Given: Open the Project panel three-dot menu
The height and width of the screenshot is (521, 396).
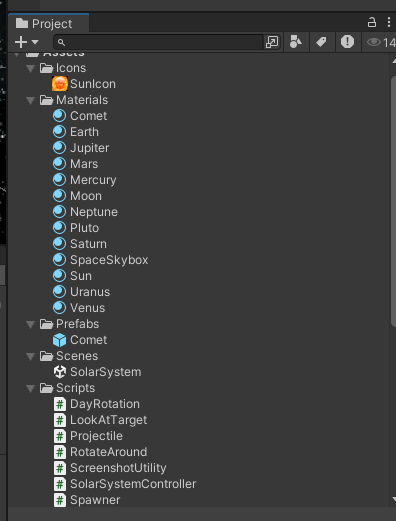Looking at the screenshot, I should pyautogui.click(x=389, y=22).
